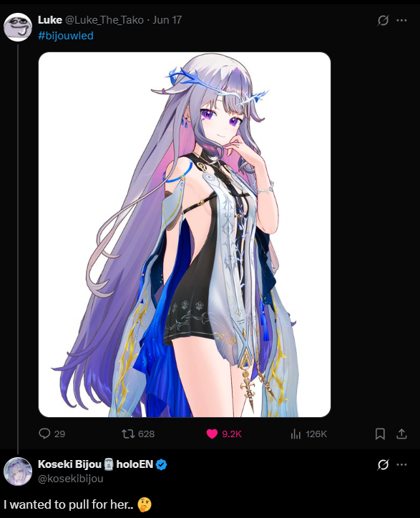The width and height of the screenshot is (420, 518).
Task: Open the anime character artwork image
Action: pyautogui.click(x=185, y=235)
